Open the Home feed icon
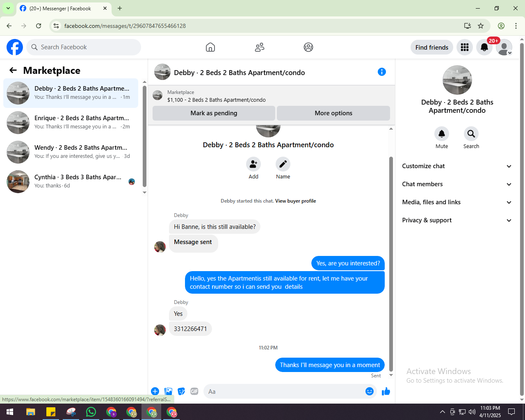Viewport: 525px width, 420px height. 210,47
